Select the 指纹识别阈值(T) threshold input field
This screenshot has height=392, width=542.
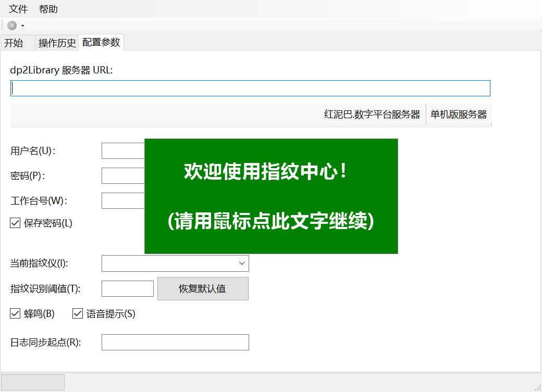click(x=127, y=288)
